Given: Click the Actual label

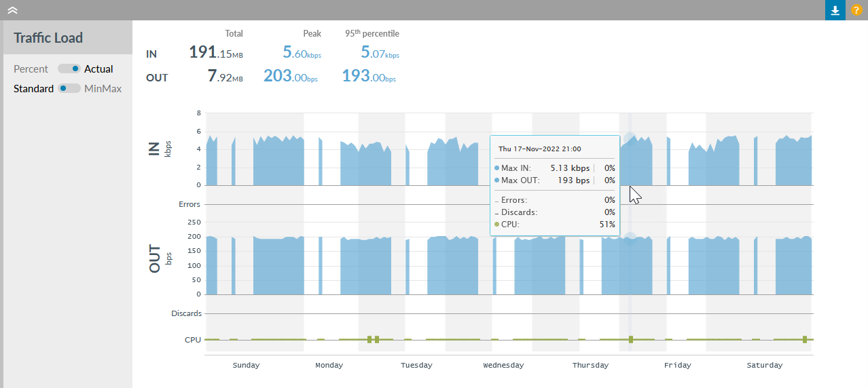Looking at the screenshot, I should 98,69.
